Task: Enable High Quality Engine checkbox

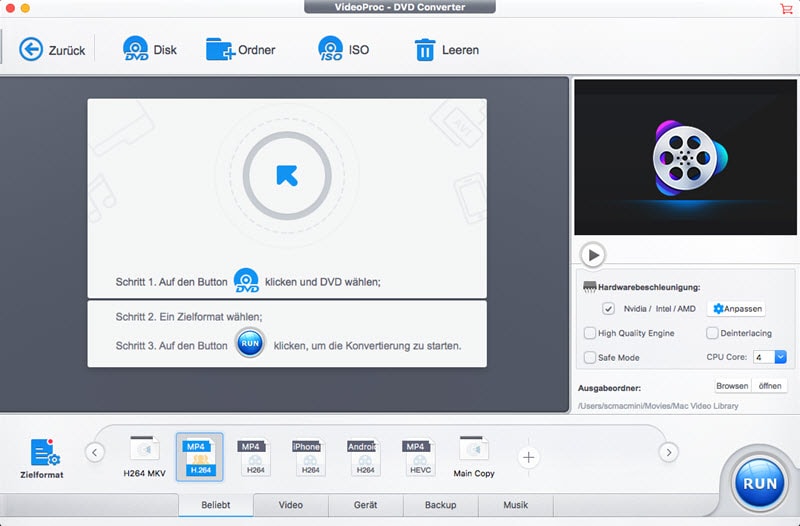Action: coord(590,333)
